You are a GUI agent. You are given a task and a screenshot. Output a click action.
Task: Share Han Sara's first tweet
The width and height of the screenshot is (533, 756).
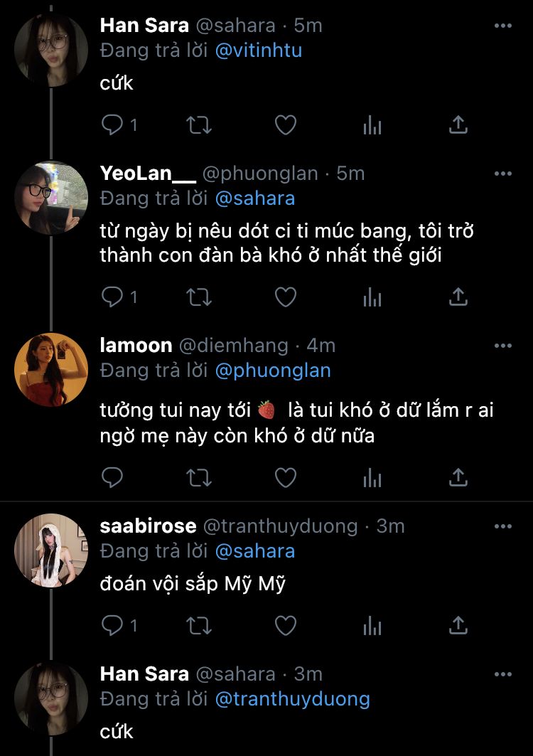pos(458,126)
